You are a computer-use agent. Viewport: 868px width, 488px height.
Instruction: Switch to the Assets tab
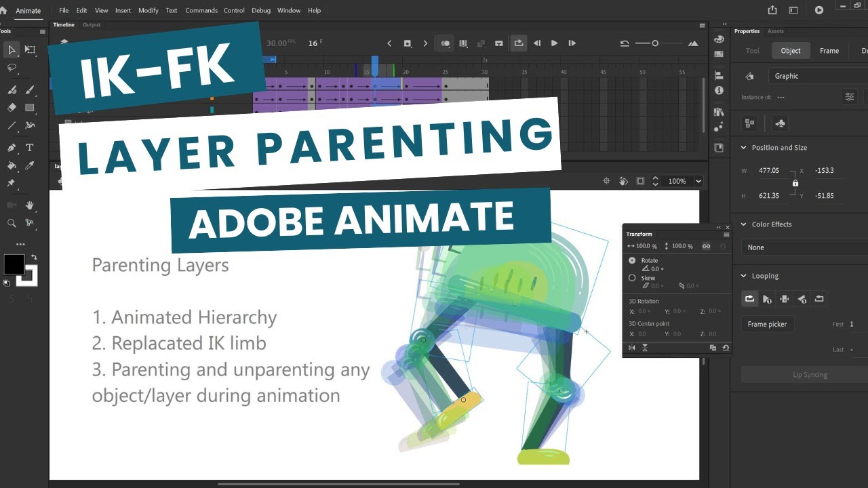(776, 31)
